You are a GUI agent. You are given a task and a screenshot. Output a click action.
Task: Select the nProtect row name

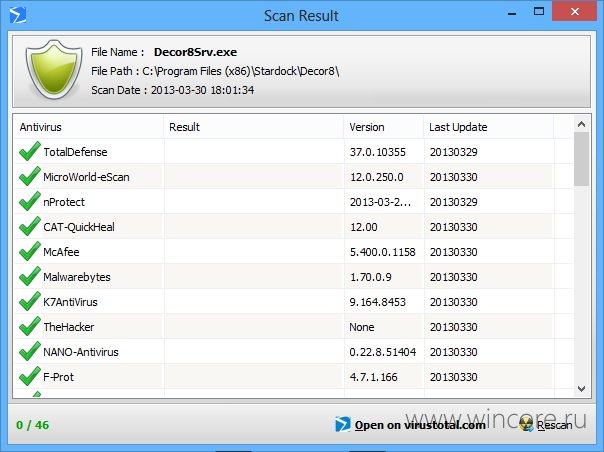64,202
